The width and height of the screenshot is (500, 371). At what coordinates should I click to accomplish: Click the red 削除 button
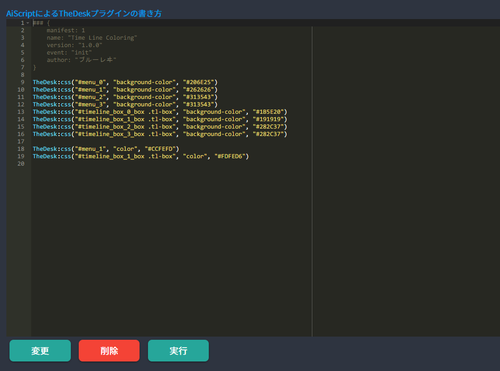[x=109, y=351]
